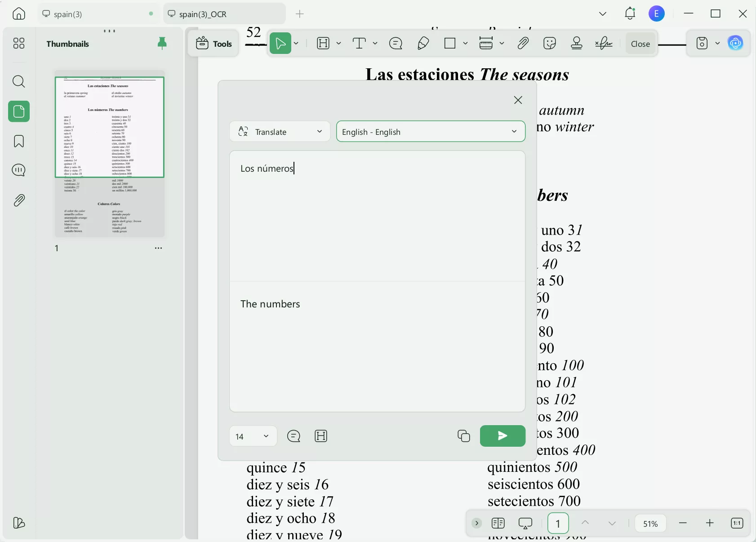
Task: Click the page number field
Action: (x=558, y=523)
